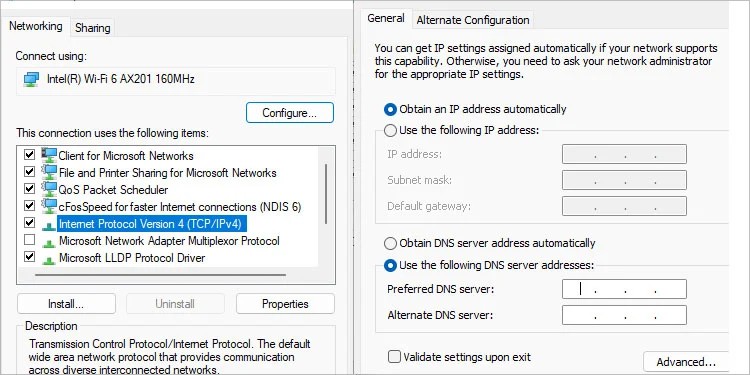Click the Install... button

click(66, 304)
